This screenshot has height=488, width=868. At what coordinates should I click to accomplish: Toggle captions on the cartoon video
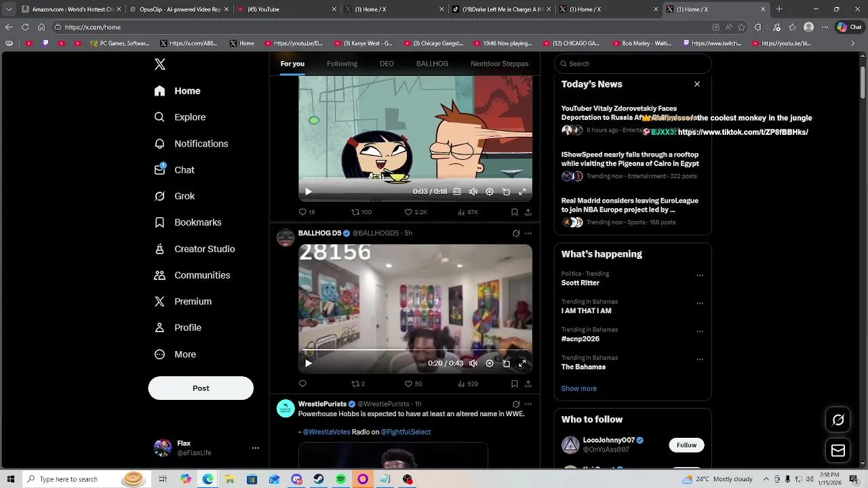pyautogui.click(x=457, y=192)
